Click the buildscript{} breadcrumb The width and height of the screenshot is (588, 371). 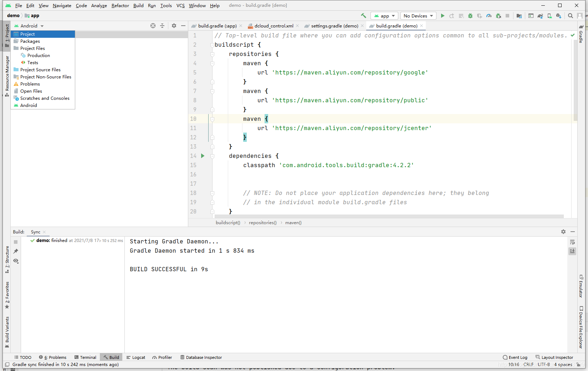[228, 222]
